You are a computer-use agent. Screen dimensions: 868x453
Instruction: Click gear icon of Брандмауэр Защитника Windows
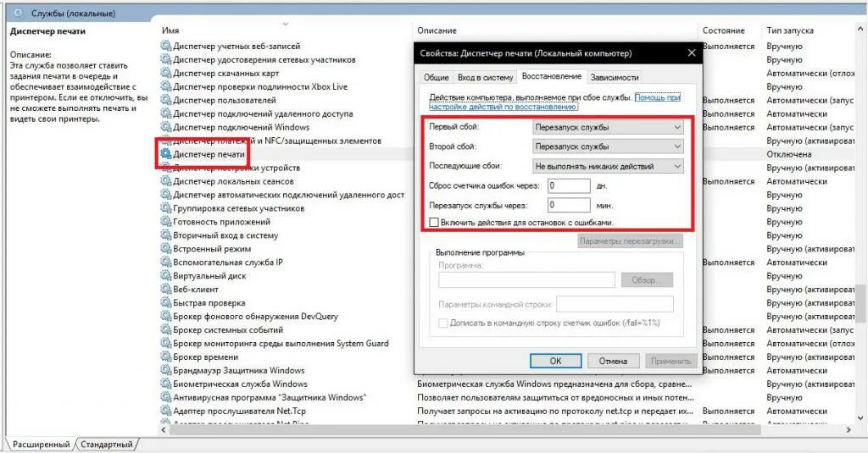point(166,370)
